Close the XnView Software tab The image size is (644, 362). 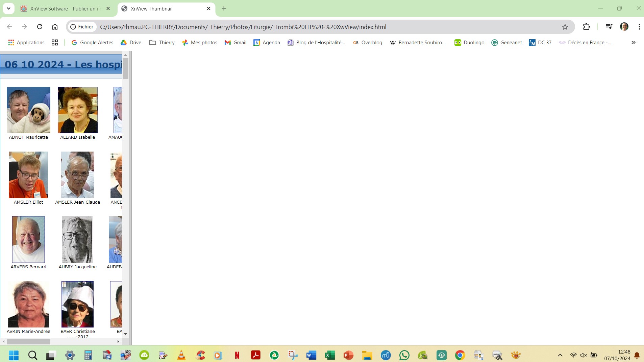(x=108, y=8)
